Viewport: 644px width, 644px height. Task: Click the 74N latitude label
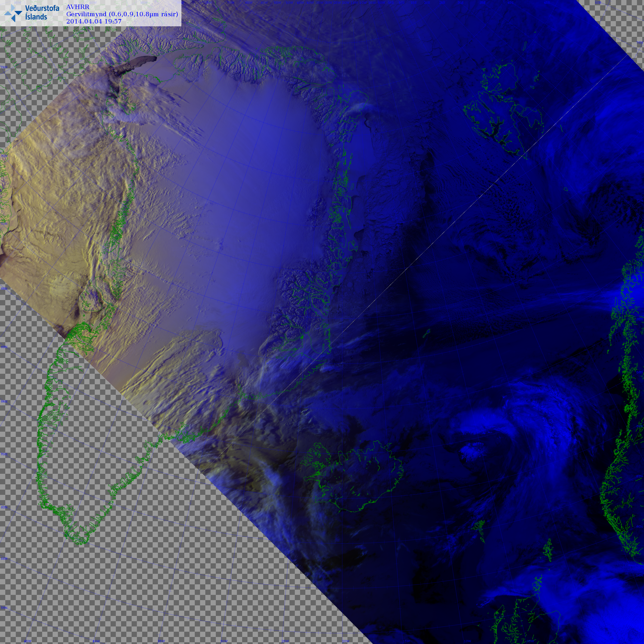(4, 67)
